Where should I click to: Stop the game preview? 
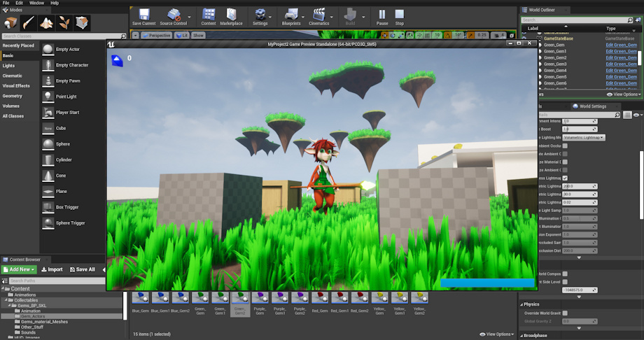point(399,15)
